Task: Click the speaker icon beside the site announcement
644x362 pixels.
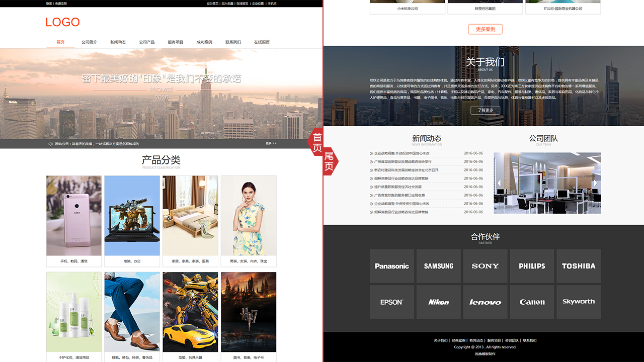Action: (50, 144)
